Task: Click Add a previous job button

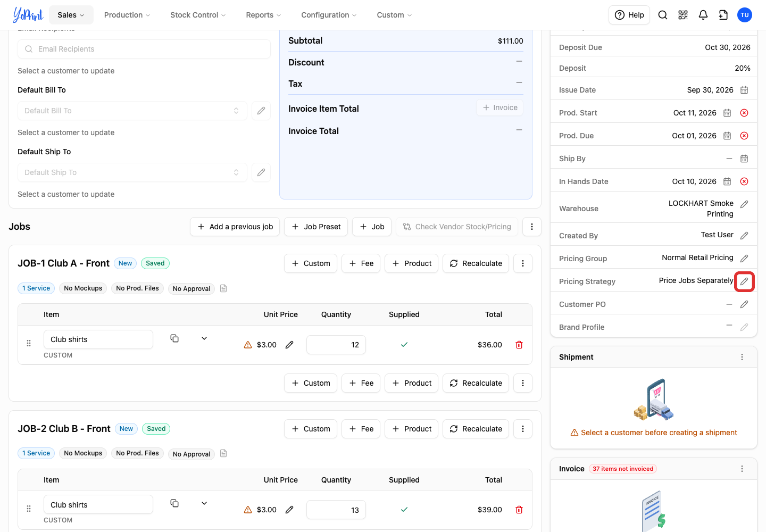Action: 235,227
